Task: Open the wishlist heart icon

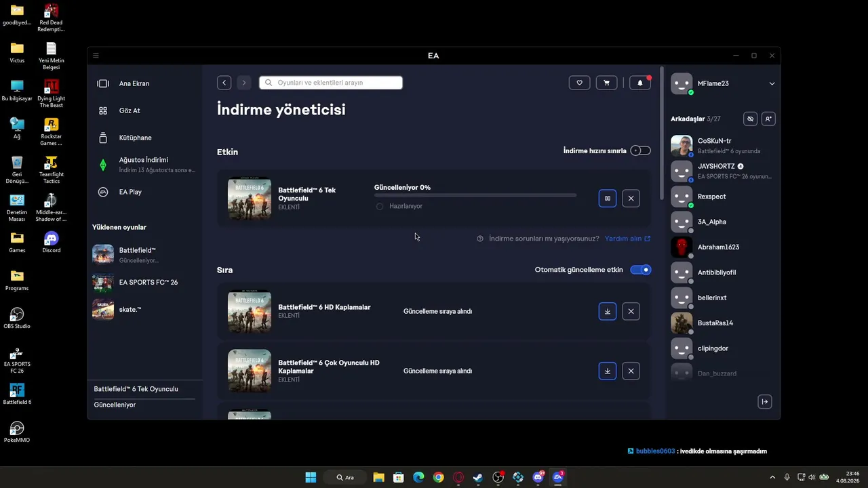Action: pos(579,83)
